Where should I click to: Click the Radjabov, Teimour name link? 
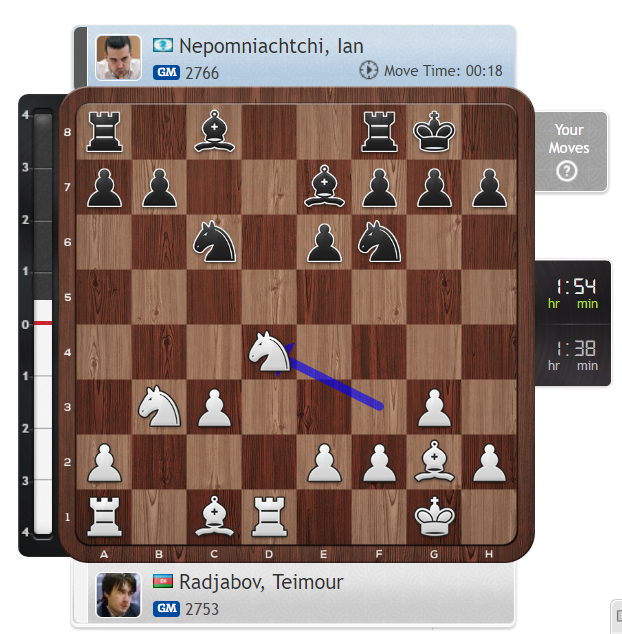click(x=261, y=582)
